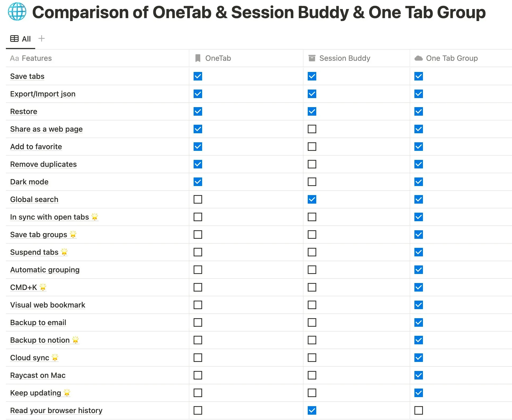Click the cloud icon next to One Tab Group
This screenshot has height=420, width=512.
tap(418, 58)
